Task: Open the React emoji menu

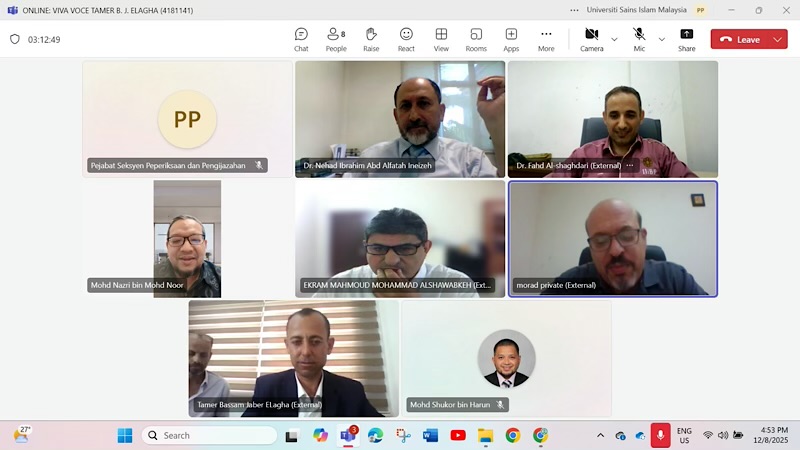Action: pos(406,39)
